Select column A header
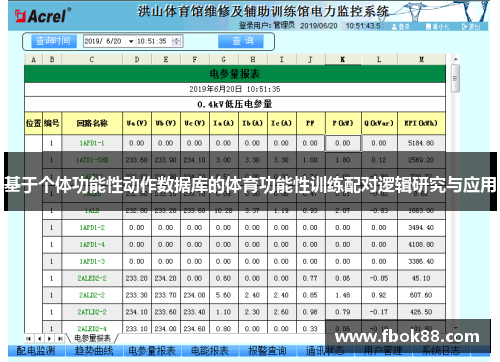The width and height of the screenshot is (500, 362). (33, 60)
